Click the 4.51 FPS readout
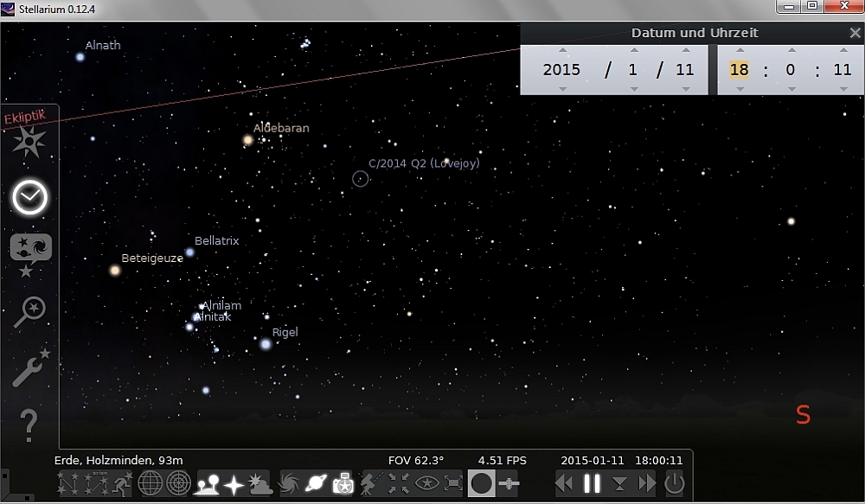865x504 pixels. [x=502, y=461]
